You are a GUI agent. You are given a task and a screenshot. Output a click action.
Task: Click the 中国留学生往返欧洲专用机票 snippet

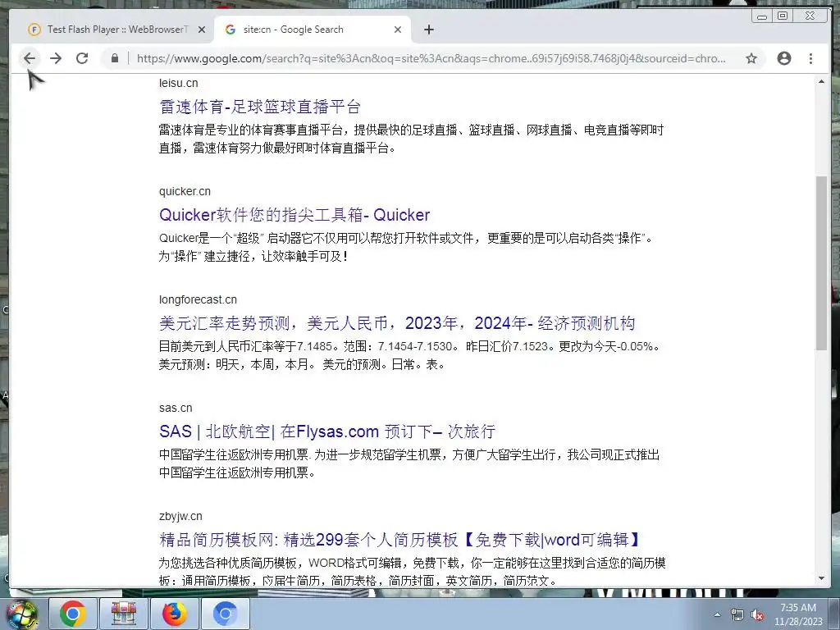409,463
